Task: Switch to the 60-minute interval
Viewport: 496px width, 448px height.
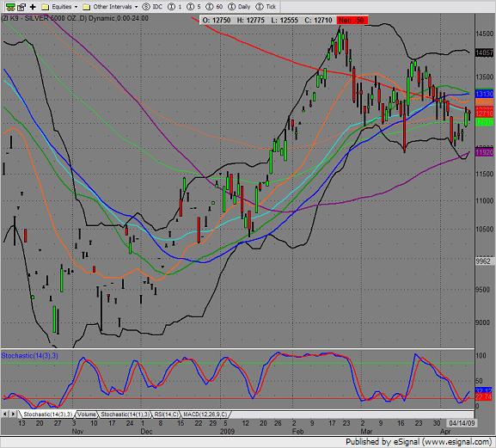Action: [214, 7]
